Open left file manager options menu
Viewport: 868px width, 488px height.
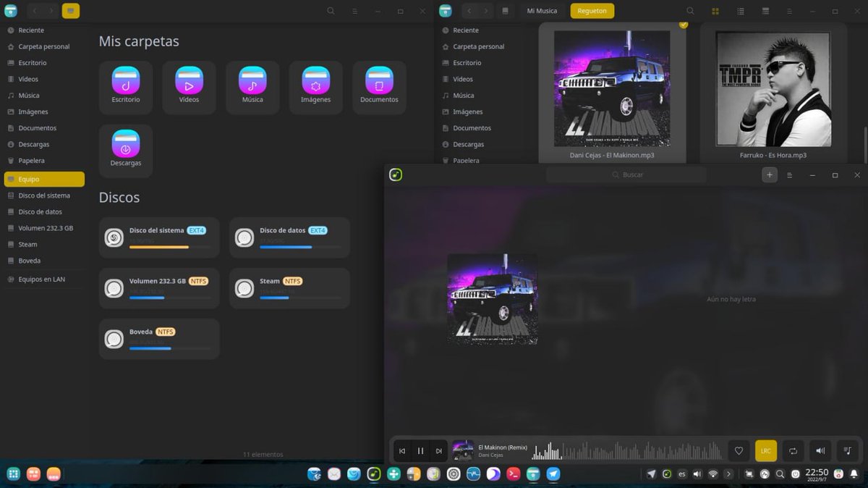click(354, 12)
